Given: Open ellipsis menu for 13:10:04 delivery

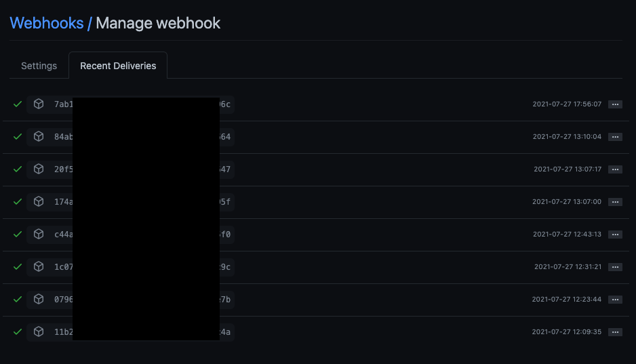Looking at the screenshot, I should 615,137.
